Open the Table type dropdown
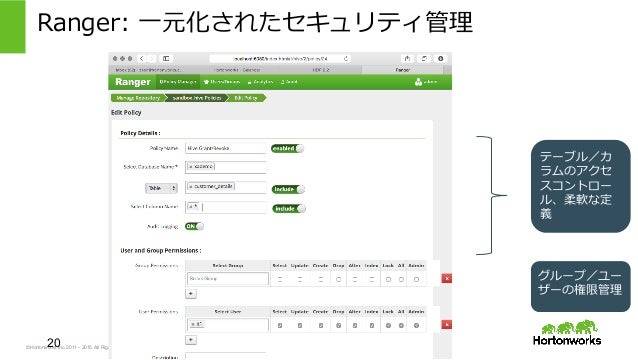 161,188
